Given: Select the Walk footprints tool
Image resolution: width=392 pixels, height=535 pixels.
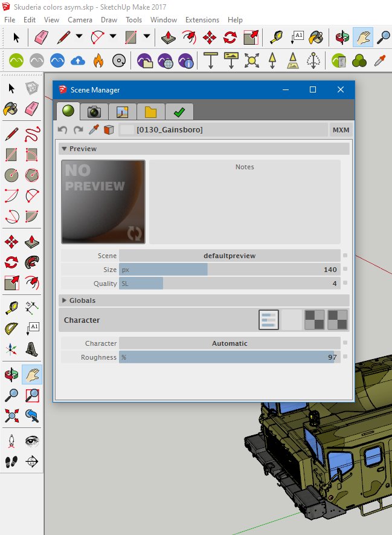Looking at the screenshot, I should point(11,462).
